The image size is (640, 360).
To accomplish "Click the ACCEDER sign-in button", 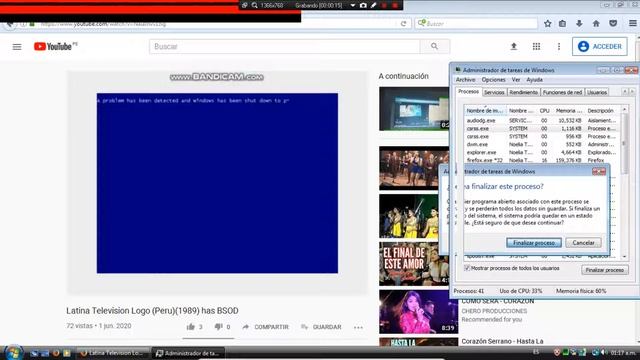I will coord(600,47).
